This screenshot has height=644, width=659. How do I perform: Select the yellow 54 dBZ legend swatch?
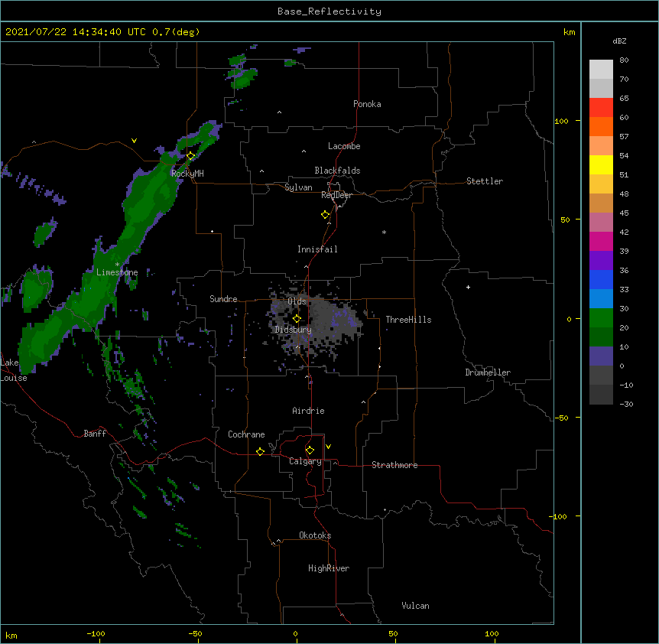(x=601, y=164)
